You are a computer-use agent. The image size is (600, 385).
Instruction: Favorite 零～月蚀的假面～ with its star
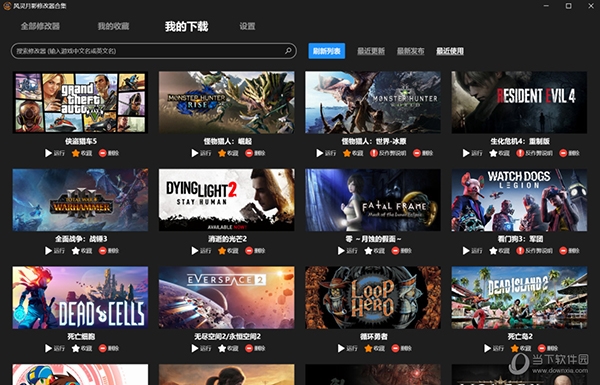(x=375, y=251)
